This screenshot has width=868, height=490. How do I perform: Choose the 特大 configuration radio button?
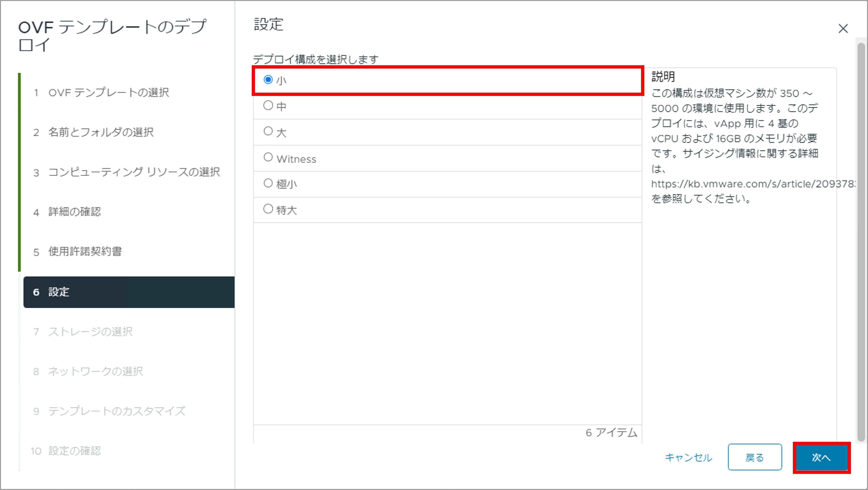tap(268, 209)
